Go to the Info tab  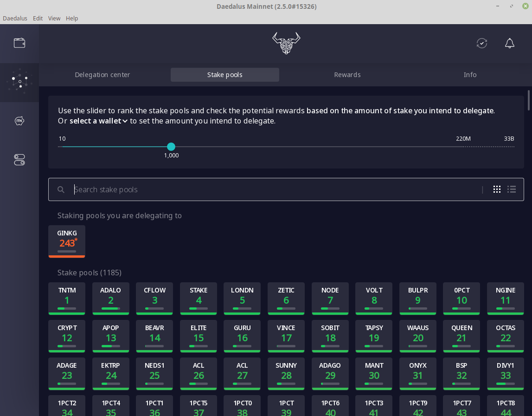click(470, 75)
